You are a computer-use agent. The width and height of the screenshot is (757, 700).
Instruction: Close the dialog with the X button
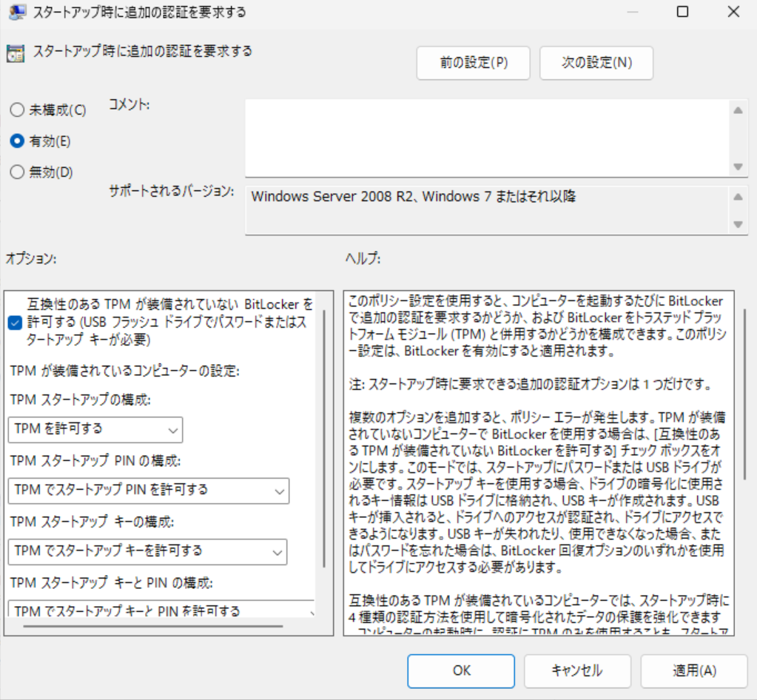click(733, 12)
